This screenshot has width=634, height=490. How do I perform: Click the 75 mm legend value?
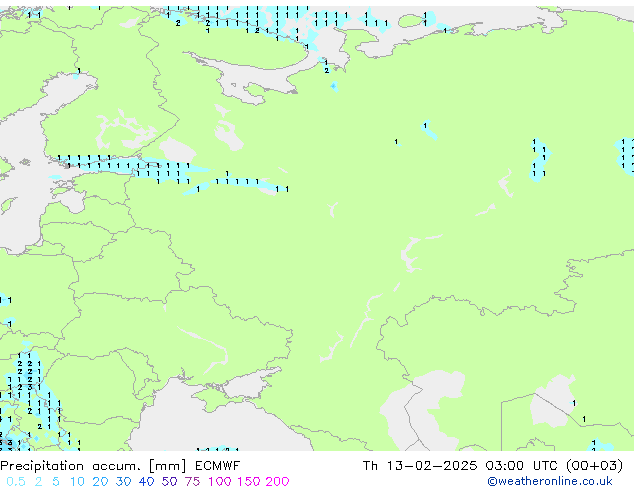(x=192, y=482)
